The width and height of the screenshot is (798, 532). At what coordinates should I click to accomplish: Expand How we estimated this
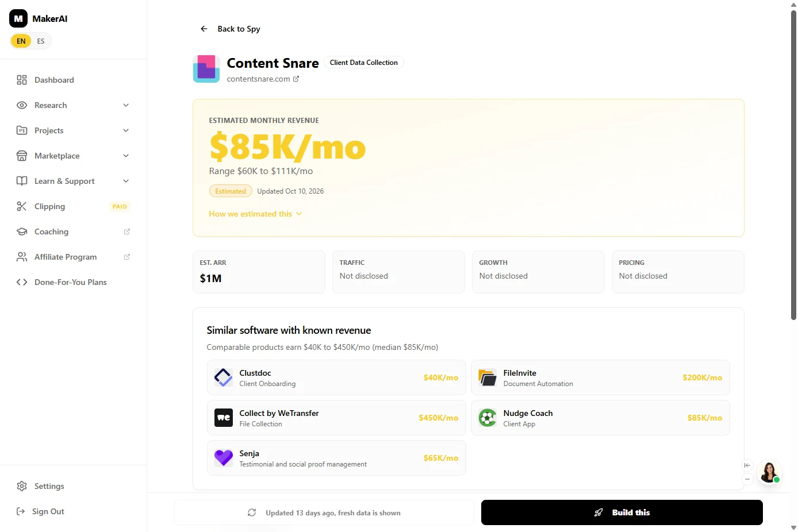tap(255, 214)
